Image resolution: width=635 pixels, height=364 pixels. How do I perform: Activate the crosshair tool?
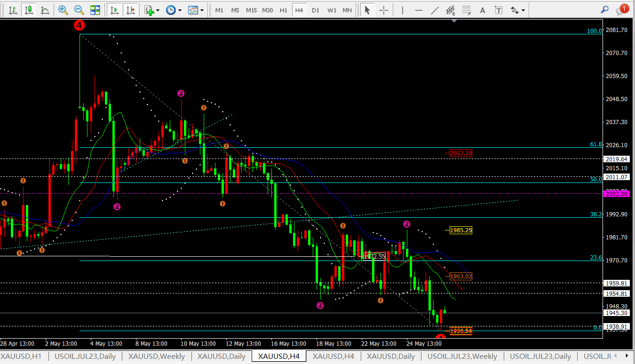coord(384,10)
